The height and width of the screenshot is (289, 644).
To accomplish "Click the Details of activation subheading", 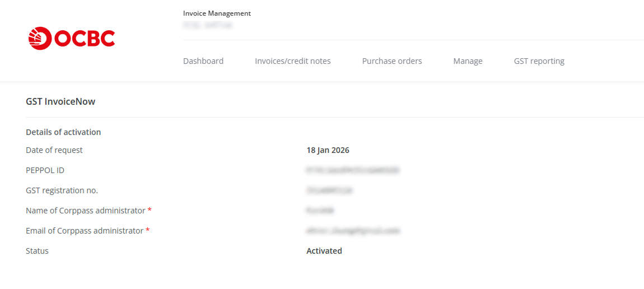I will 63,132.
